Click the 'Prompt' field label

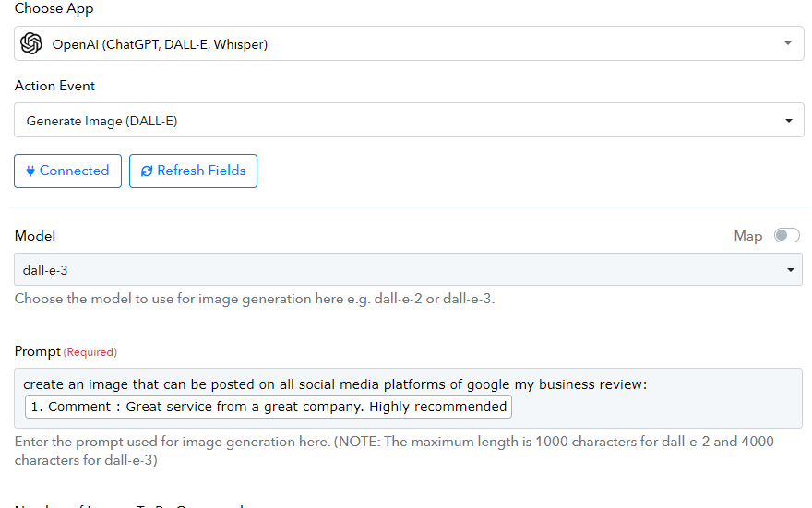pyautogui.click(x=37, y=351)
